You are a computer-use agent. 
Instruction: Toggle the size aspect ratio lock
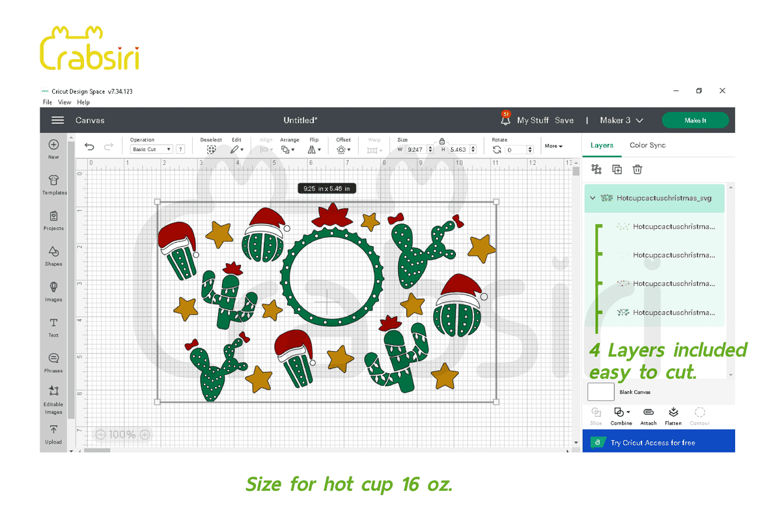point(442,141)
